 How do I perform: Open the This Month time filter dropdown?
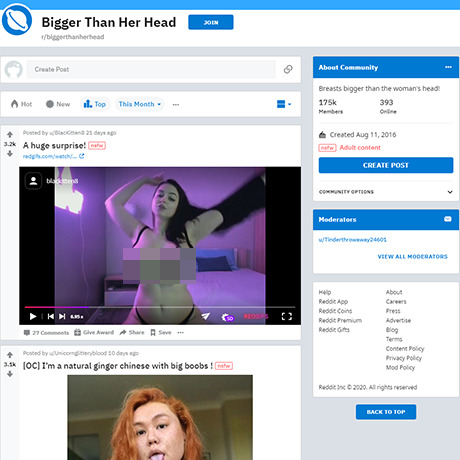(140, 104)
